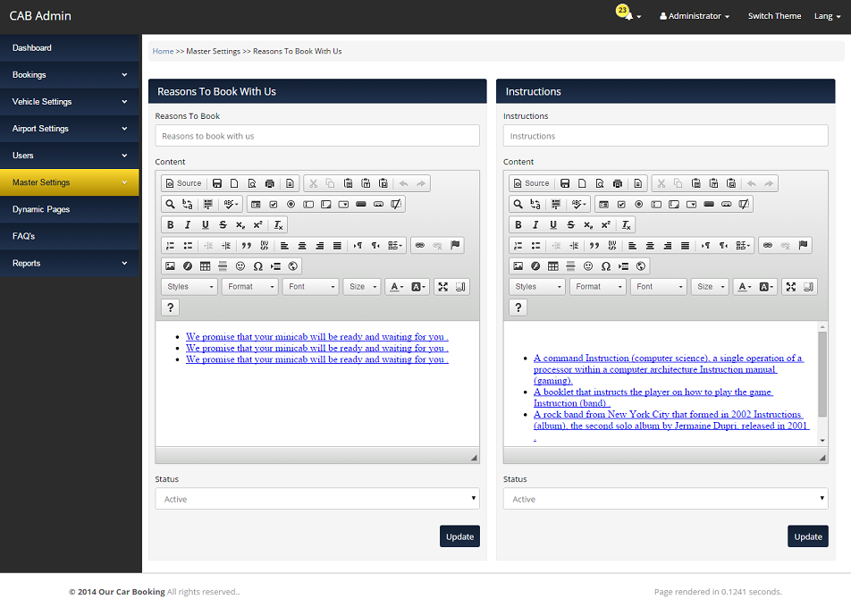The width and height of the screenshot is (851, 616).
Task: Insert Image icon in Reasons editor
Action: [171, 266]
